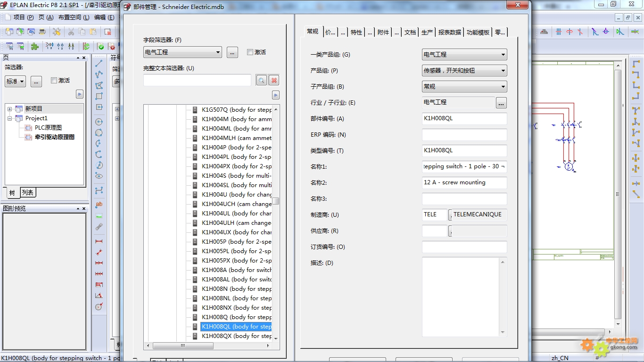Clear the full-text filter with red X

coord(274,80)
